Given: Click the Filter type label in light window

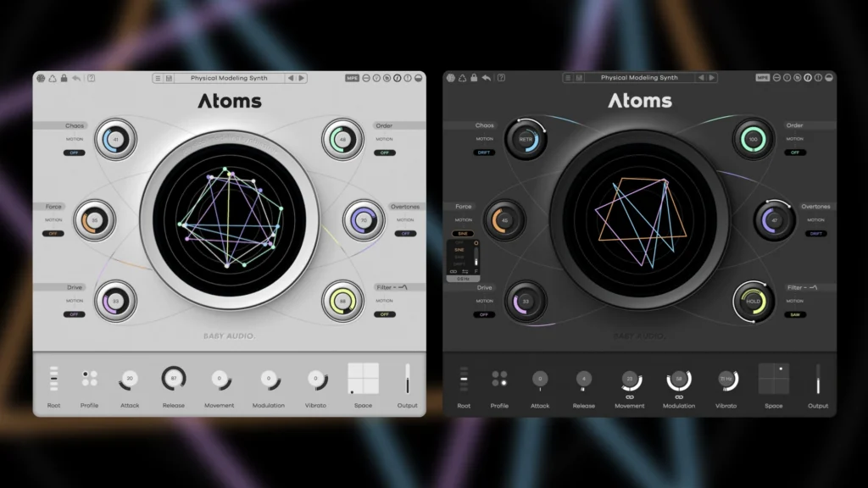Looking at the screenshot, I should [x=392, y=287].
